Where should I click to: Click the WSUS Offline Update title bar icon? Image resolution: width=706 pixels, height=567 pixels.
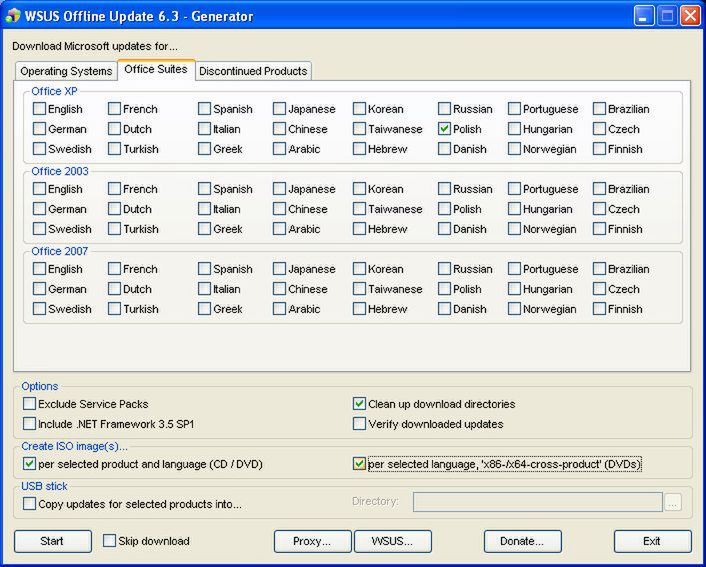pos(13,16)
